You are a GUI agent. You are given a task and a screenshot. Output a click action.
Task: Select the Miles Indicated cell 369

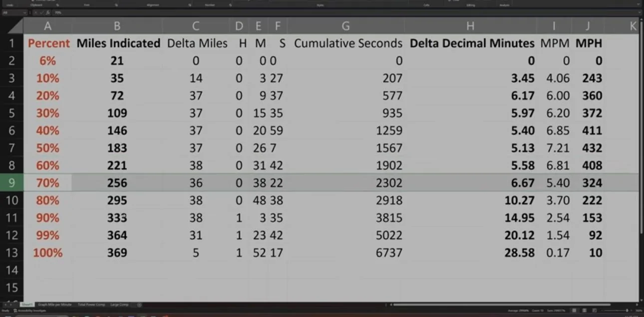(117, 252)
